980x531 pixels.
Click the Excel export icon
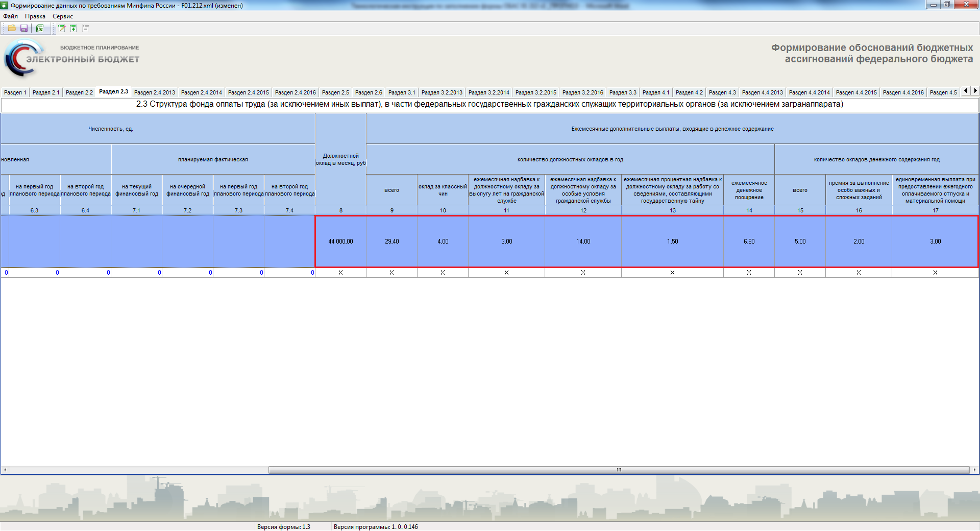[x=40, y=29]
